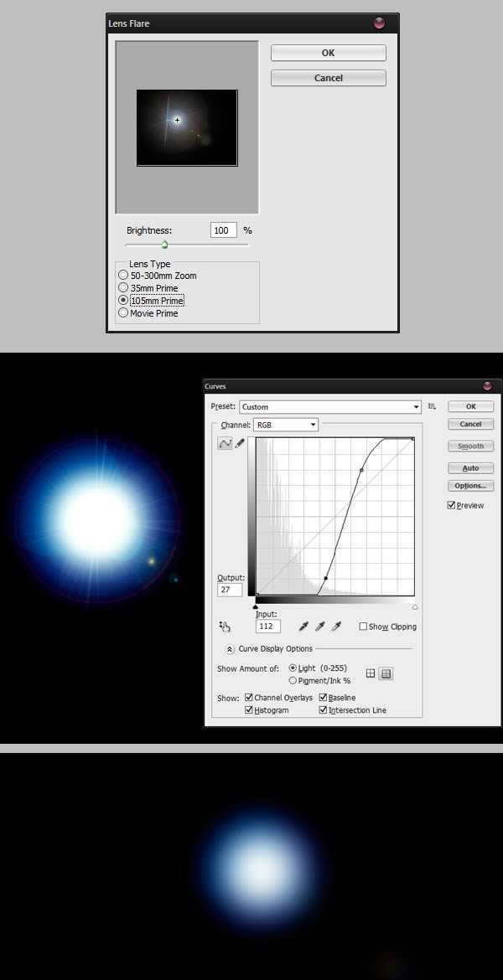Viewport: 503px width, 980px height.
Task: Close the Curves dialog
Action: pos(487,386)
